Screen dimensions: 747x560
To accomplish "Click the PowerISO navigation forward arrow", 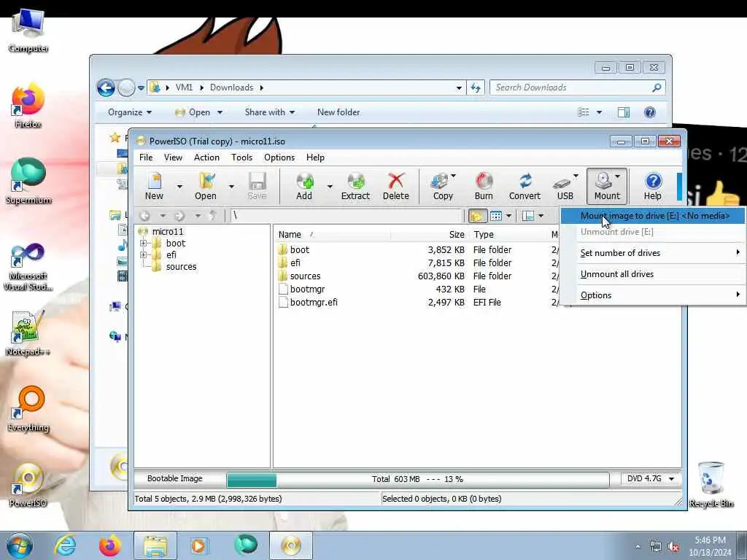I will [x=179, y=216].
